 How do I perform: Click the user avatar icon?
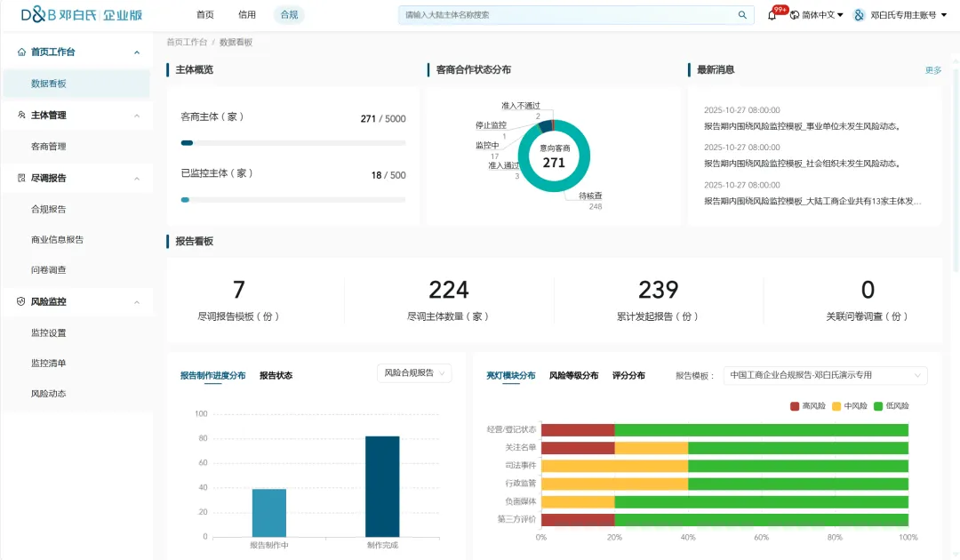coord(859,15)
